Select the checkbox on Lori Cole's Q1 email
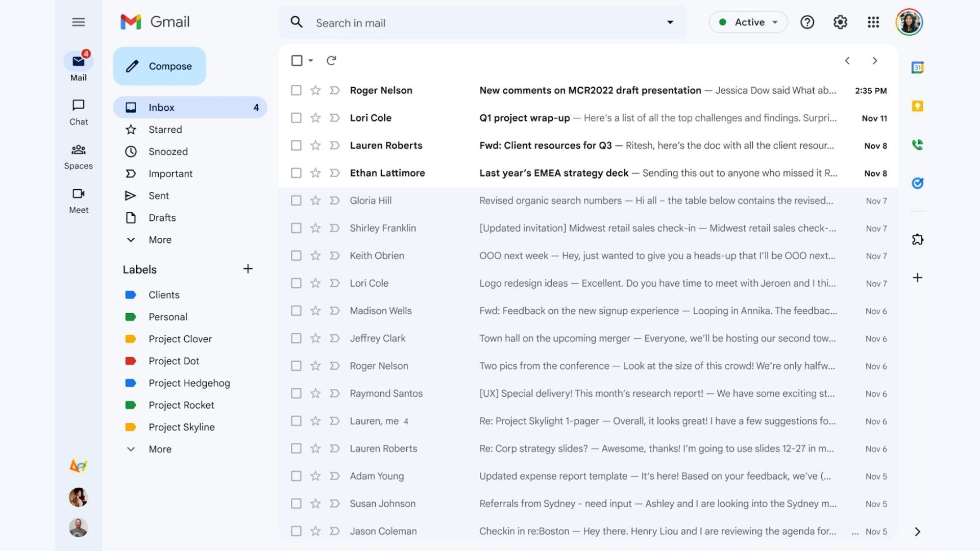Screen dimensions: 980x551 pyautogui.click(x=296, y=118)
